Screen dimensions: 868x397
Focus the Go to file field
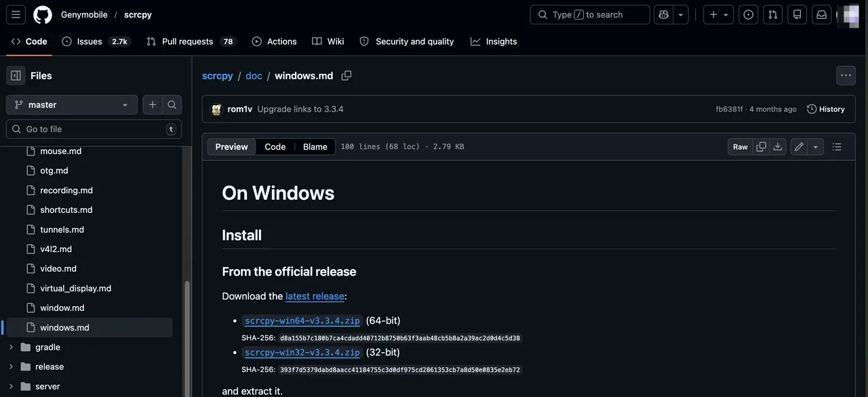(x=94, y=129)
